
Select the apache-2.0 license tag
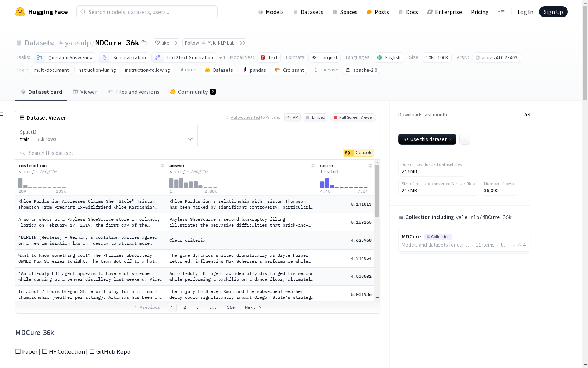[x=362, y=70]
